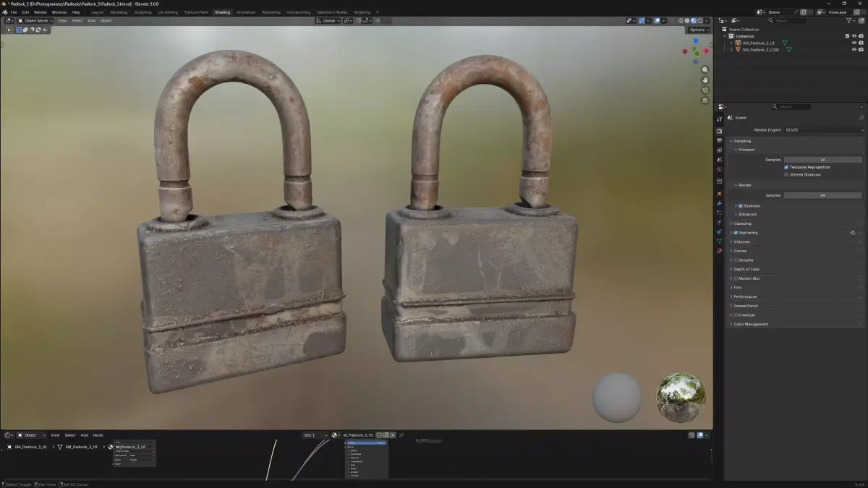The height and width of the screenshot is (488, 868).
Task: Open the World properties tab icon
Action: tap(719, 169)
